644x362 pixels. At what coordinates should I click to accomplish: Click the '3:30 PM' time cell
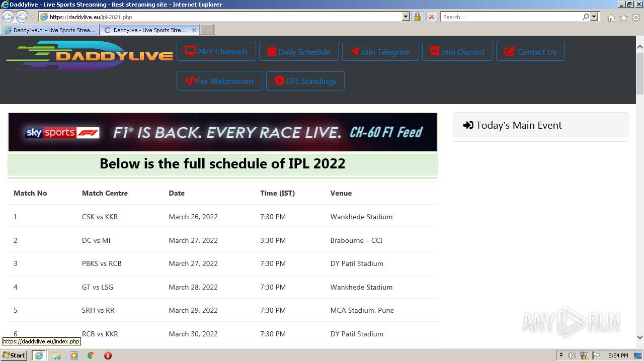coord(273,240)
